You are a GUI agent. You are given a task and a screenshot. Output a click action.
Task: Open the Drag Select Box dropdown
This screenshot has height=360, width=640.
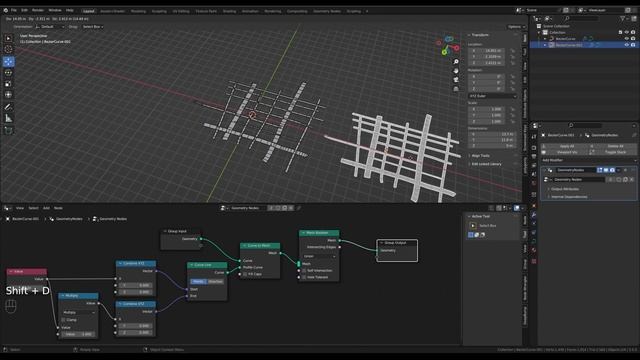(93, 27)
